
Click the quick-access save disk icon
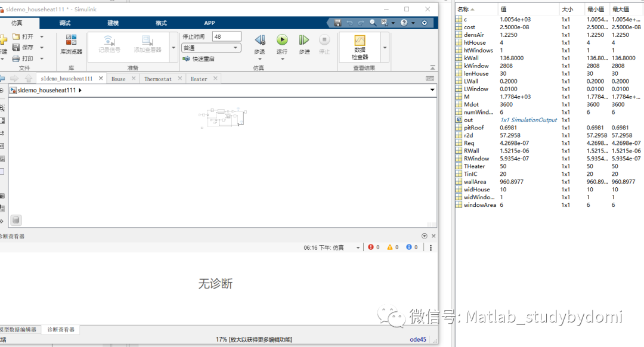337,23
